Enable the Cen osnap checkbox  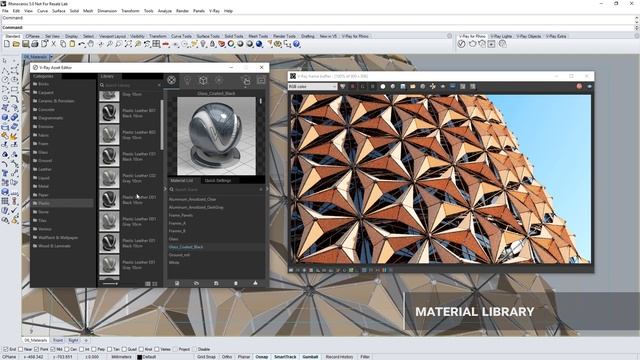coord(67,349)
